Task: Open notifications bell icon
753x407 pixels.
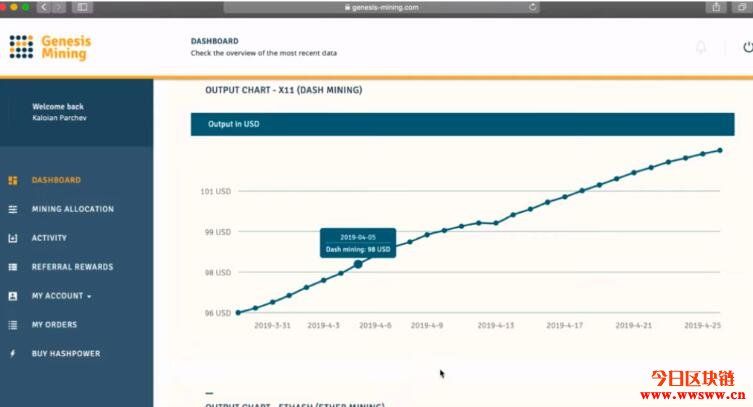Action: [701, 47]
